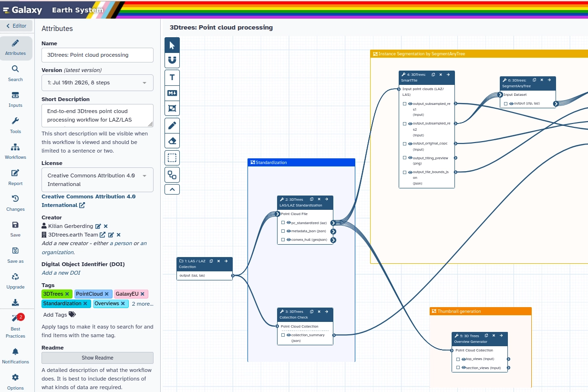This screenshot has height=392, width=588.
Task: Remove the Overviews tag
Action: coord(123,304)
